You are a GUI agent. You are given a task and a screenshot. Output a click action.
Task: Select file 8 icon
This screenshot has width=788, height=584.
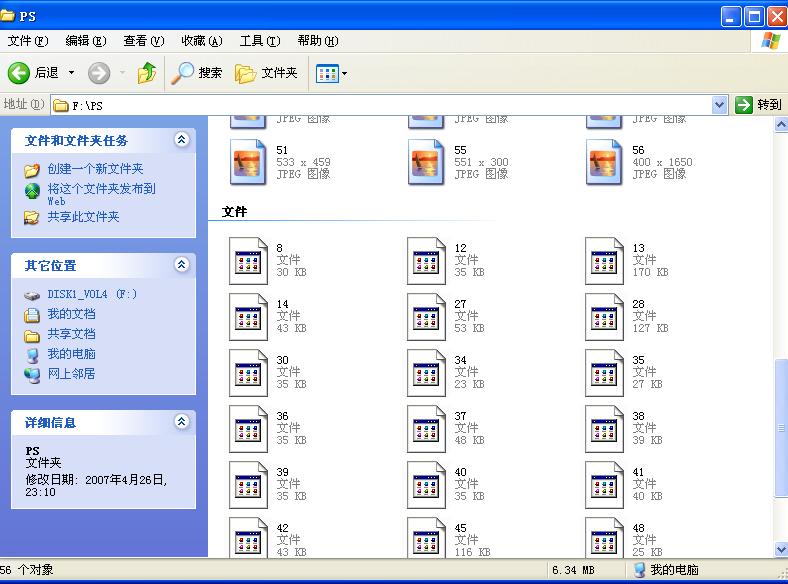coord(248,261)
